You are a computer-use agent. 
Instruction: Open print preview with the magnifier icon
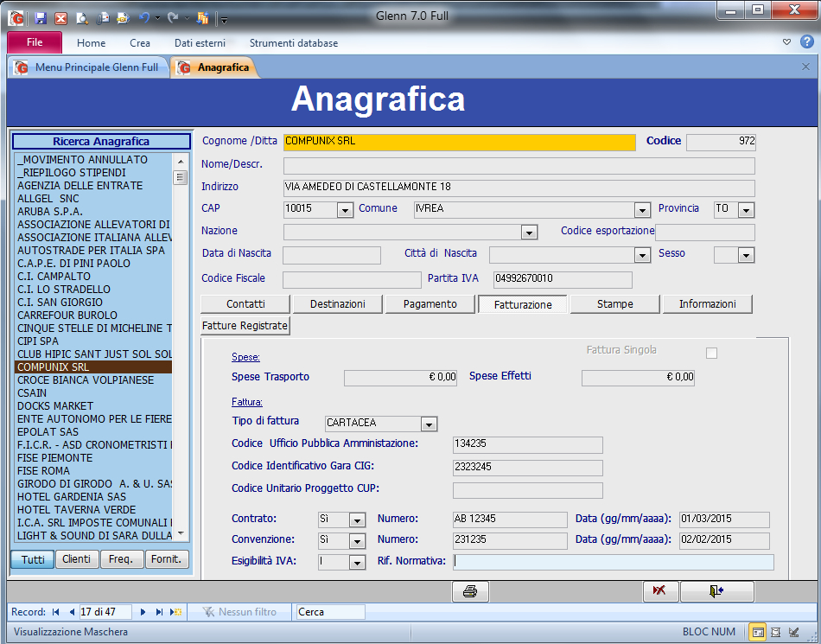click(82, 18)
